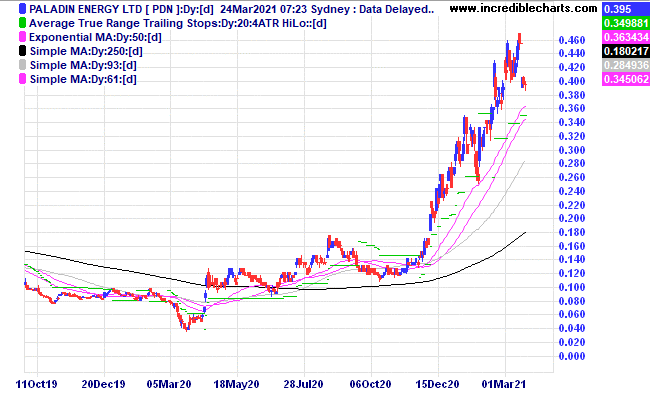
Task: Select the Simple MA:Dy:93 legend label
Action: (83, 65)
